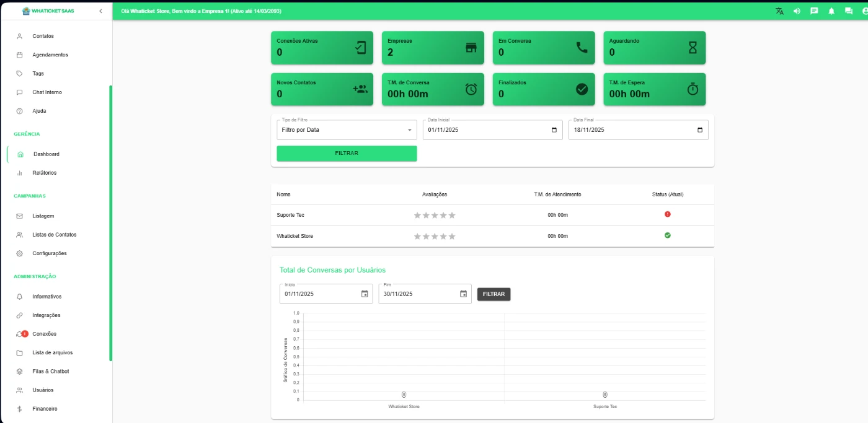This screenshot has width=868, height=423.
Task: Toggle the sound volume icon in header
Action: [x=797, y=11]
